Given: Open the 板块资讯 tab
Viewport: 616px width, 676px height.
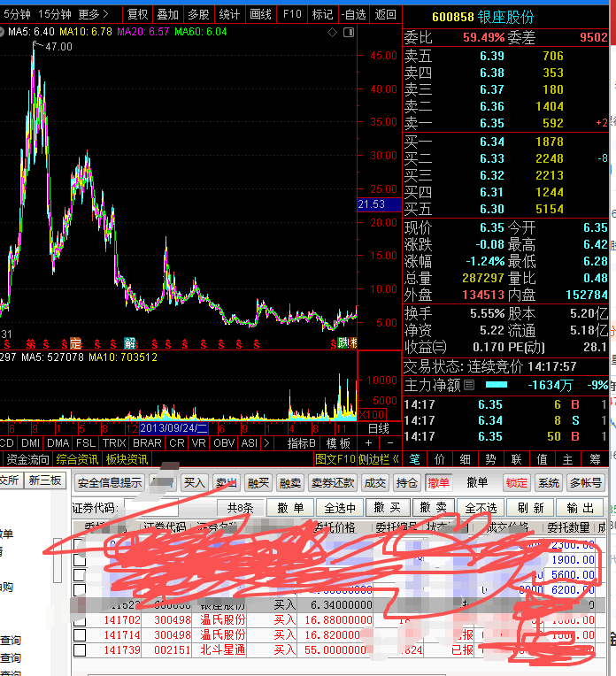Looking at the screenshot, I should 127,459.
